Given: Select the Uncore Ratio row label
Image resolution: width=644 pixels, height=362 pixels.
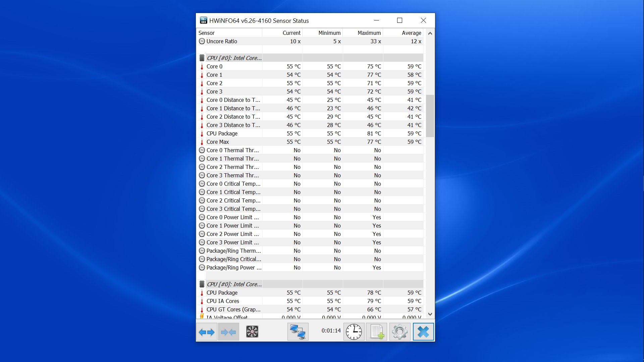Looking at the screenshot, I should pyautogui.click(x=222, y=41).
